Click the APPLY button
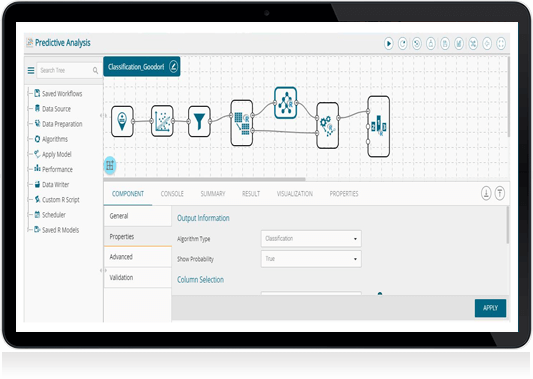Screen dimensions: 533x379 tap(490, 308)
